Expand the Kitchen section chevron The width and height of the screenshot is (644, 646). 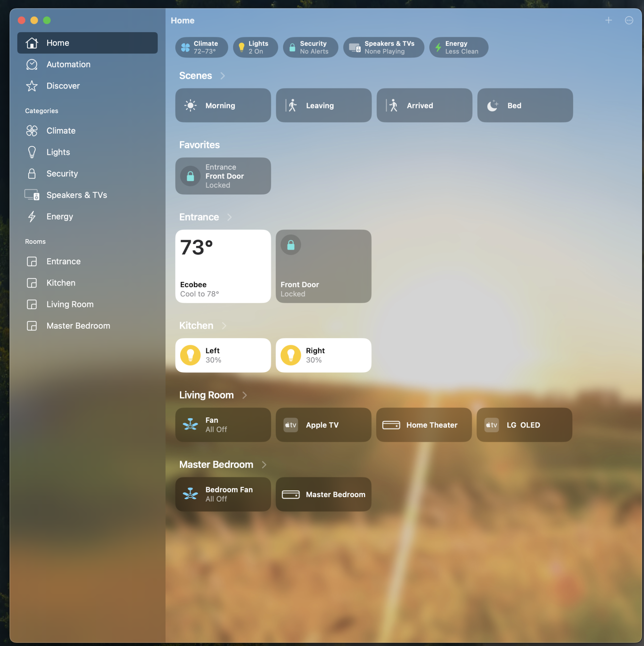click(x=224, y=326)
